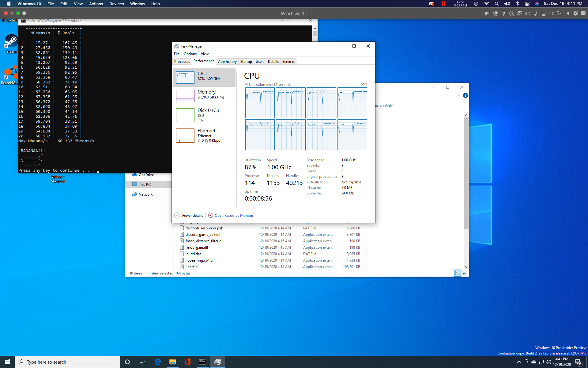Screen dimensions: 588x368
Task: Open the App history tab
Action: pyautogui.click(x=227, y=62)
